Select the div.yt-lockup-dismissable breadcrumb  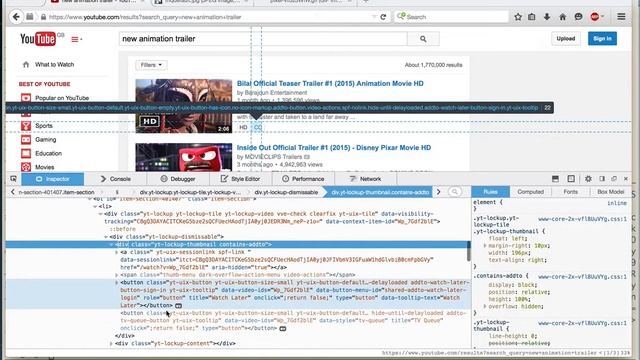tap(286, 192)
